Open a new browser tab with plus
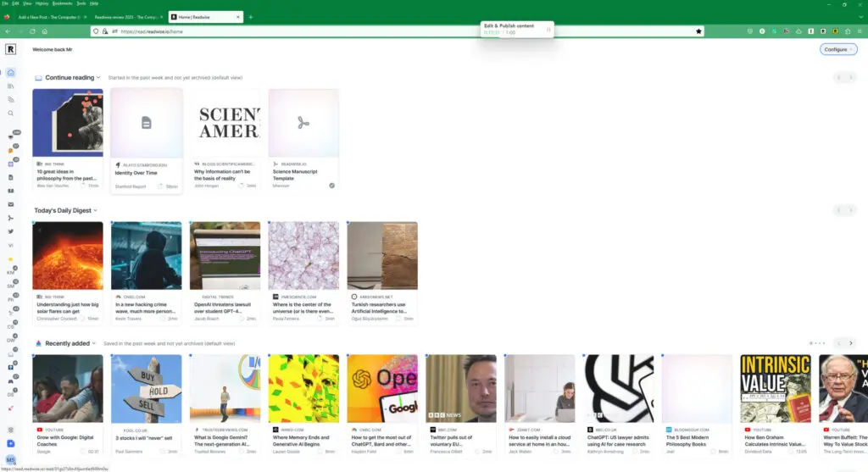 click(x=251, y=17)
